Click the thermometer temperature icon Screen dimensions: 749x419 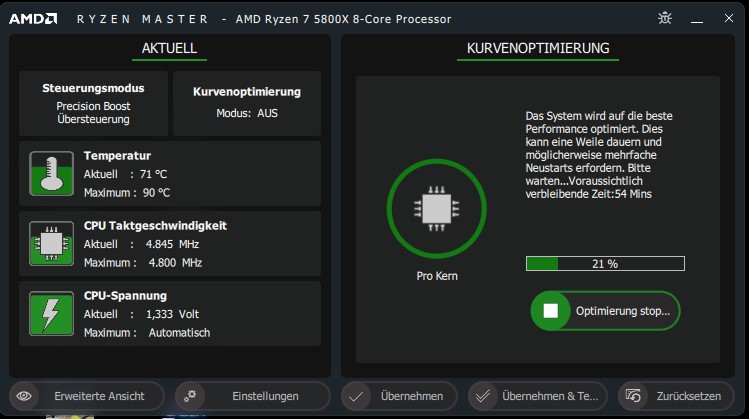tap(51, 173)
